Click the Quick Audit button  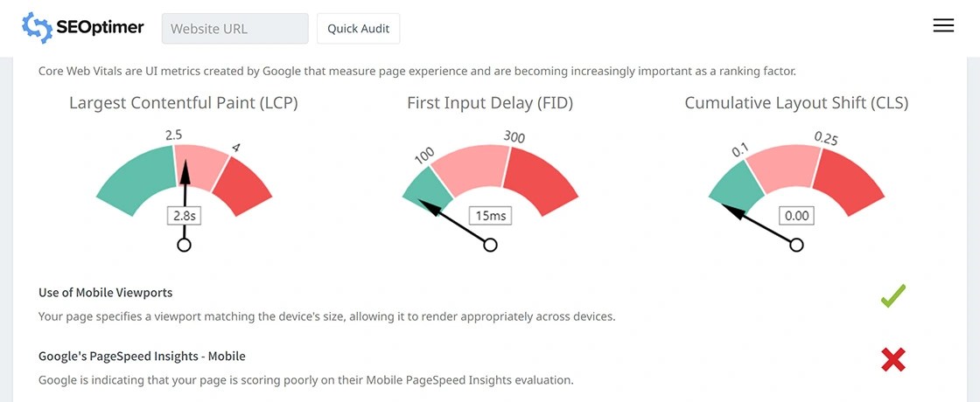(359, 29)
